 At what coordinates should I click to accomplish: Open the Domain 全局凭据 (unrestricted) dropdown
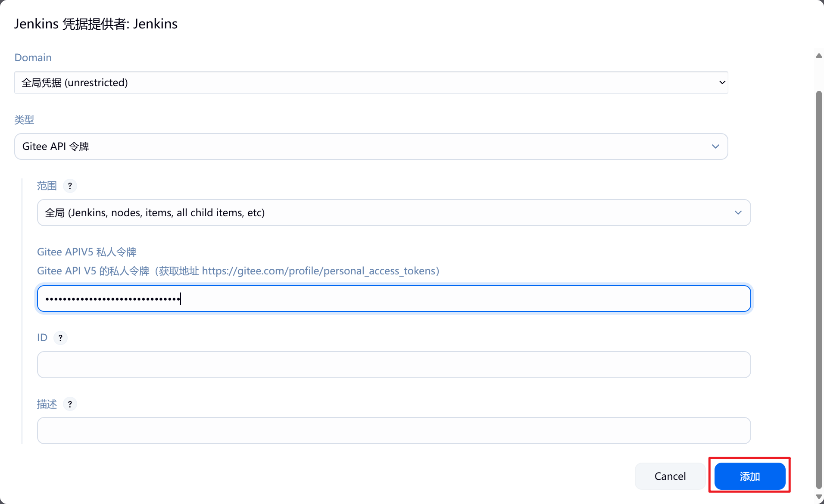371,83
